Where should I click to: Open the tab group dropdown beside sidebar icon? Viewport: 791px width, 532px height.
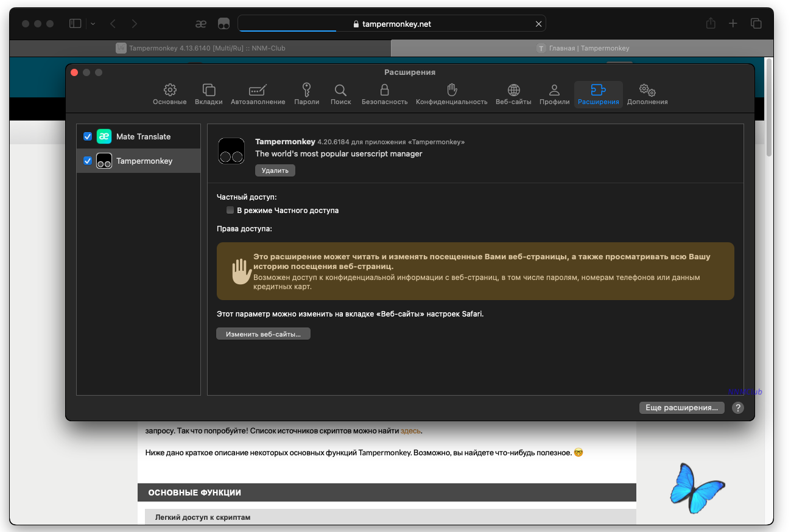(93, 24)
